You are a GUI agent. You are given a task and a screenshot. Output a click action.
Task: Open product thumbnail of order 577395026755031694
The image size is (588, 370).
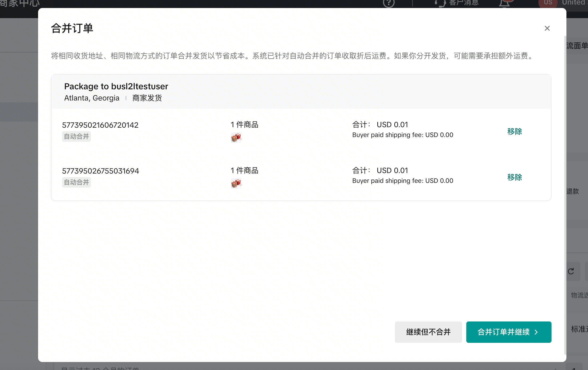coord(236,183)
